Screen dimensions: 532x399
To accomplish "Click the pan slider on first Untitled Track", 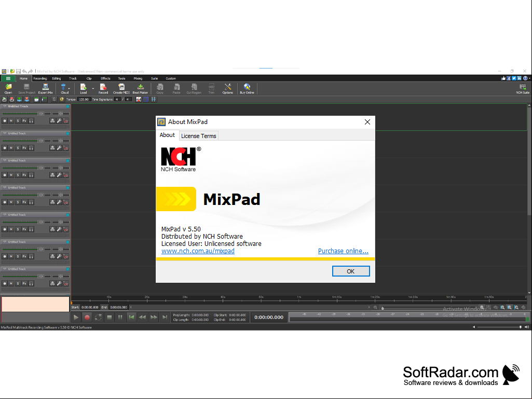I will click(x=61, y=113).
